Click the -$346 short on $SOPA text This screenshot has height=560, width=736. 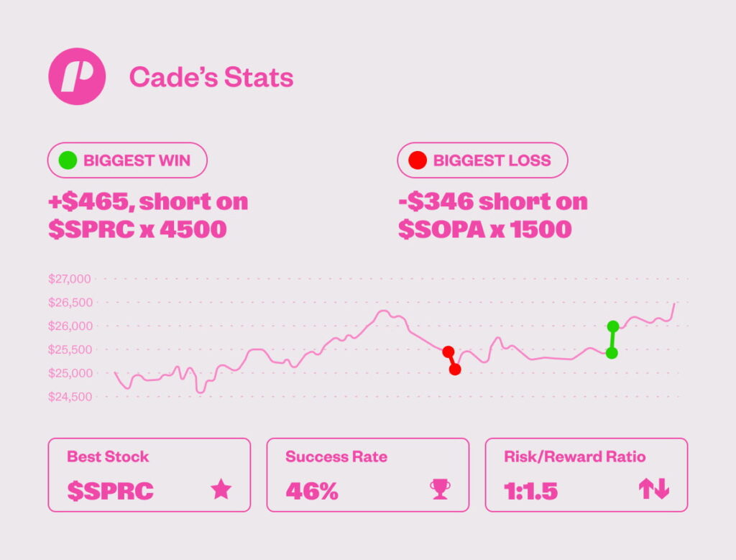492,215
